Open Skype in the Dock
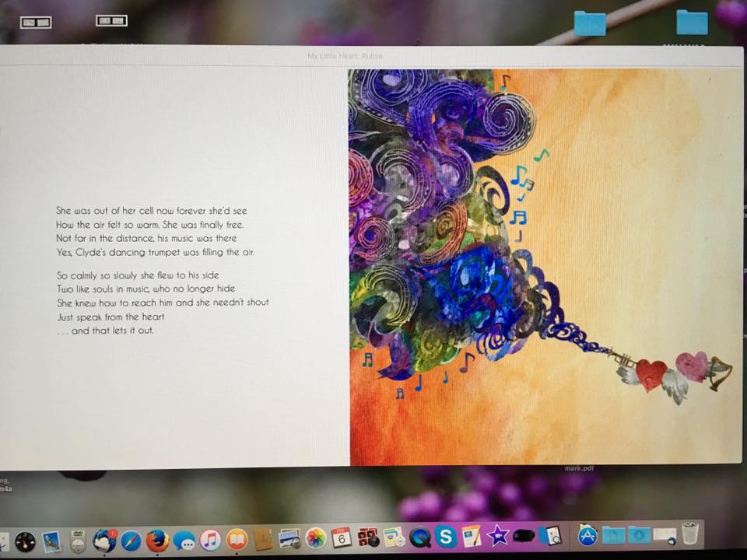This screenshot has width=747, height=560. click(446, 537)
